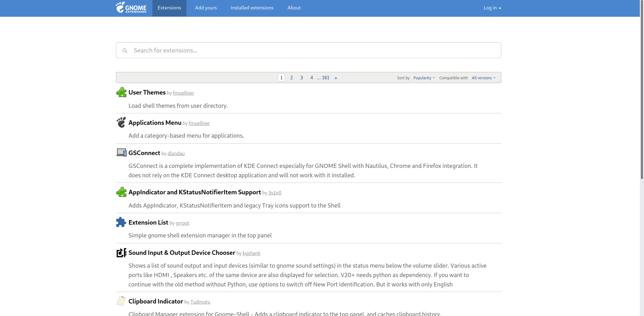Click the Clipboard Indicator notepad icon
The height and width of the screenshot is (316, 644).
pyautogui.click(x=121, y=301)
